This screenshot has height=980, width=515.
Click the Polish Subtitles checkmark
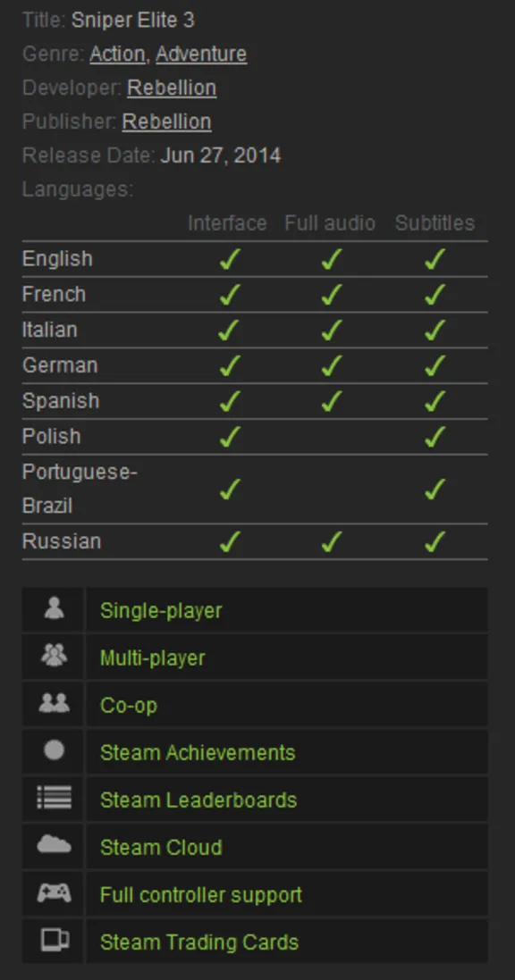click(434, 436)
